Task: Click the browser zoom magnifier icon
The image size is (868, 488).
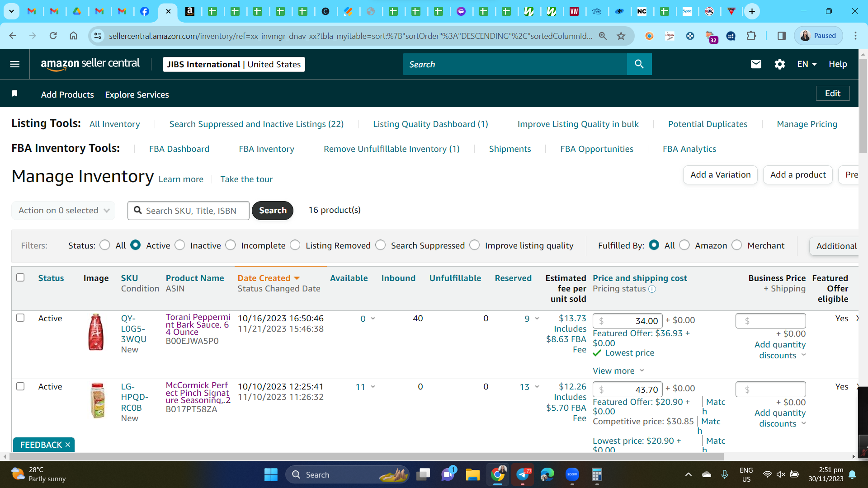Action: (x=603, y=36)
